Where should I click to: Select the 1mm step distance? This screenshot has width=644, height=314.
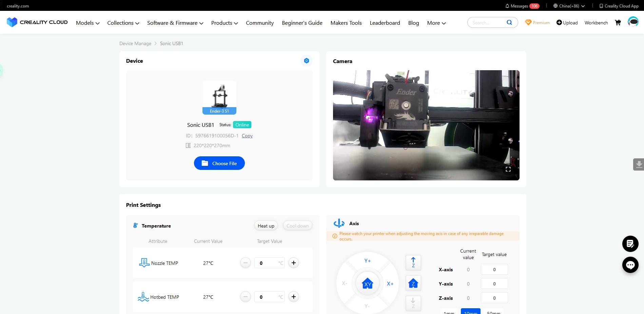(x=449, y=312)
